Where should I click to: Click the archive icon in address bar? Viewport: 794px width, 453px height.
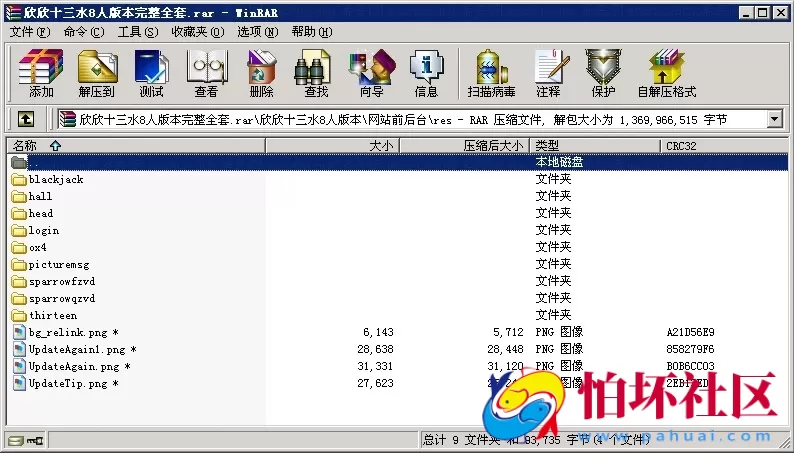coord(67,119)
